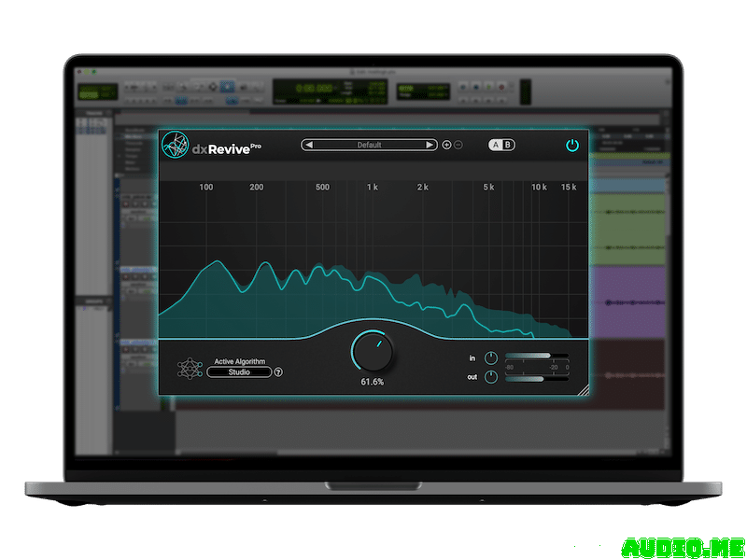Click the 61.6% amount value
The image size is (747, 560).
[372, 382]
